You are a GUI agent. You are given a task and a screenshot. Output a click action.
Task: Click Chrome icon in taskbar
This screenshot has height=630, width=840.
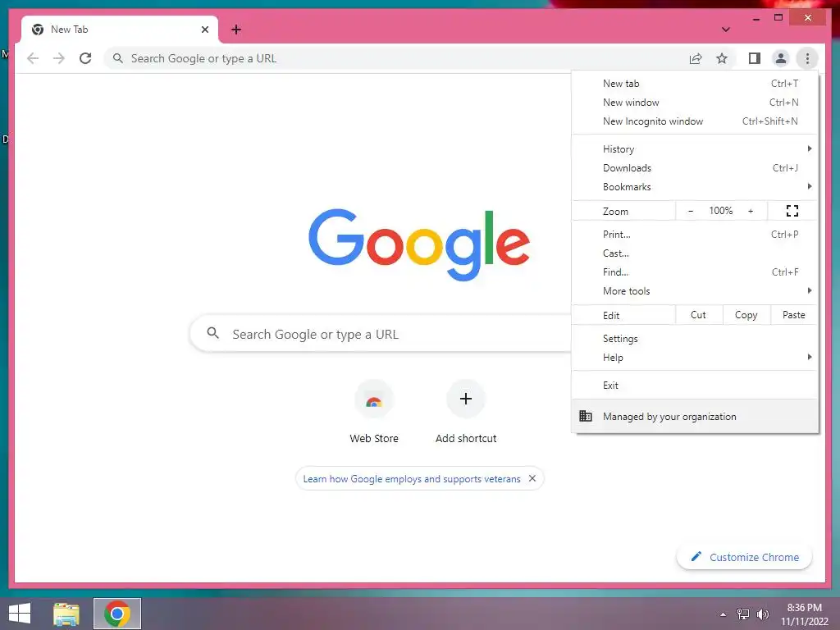pos(117,614)
